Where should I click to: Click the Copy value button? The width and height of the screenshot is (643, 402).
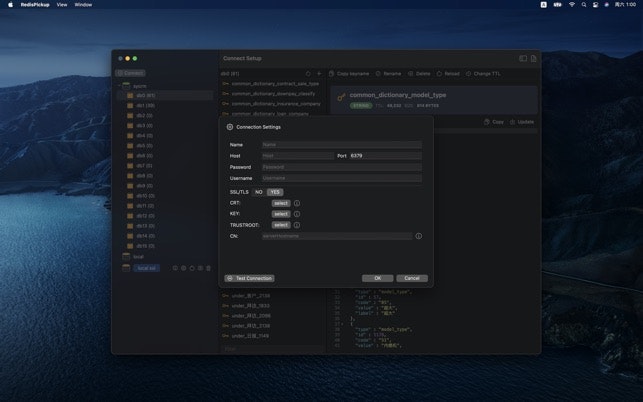point(494,122)
